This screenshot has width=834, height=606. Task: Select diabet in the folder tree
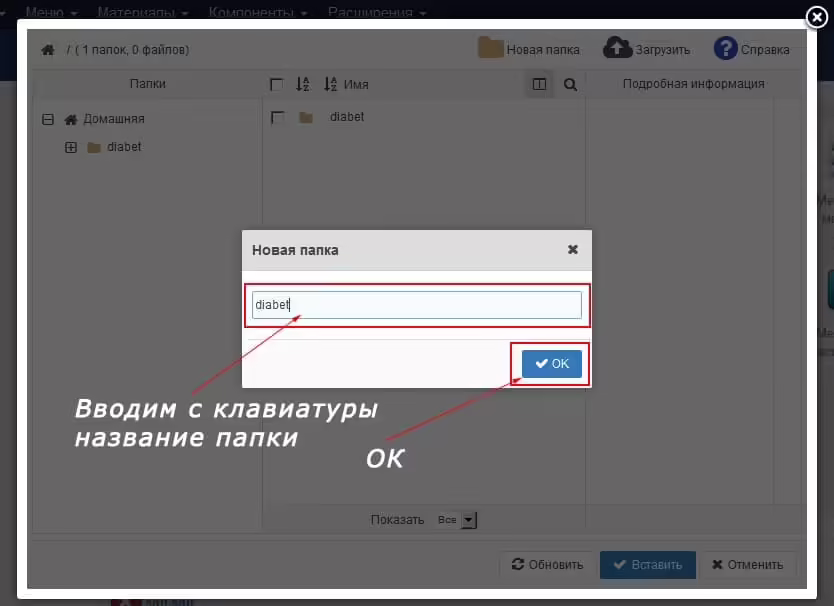(124, 147)
